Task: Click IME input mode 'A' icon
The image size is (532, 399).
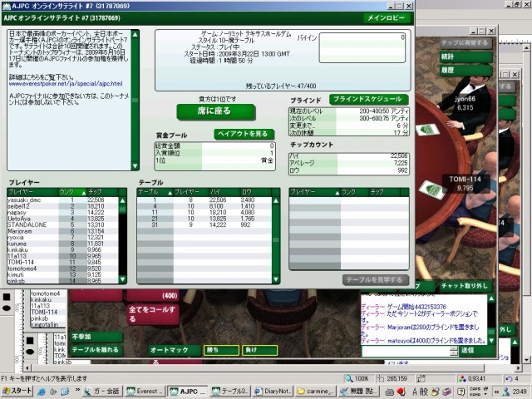Action: pyautogui.click(x=415, y=392)
